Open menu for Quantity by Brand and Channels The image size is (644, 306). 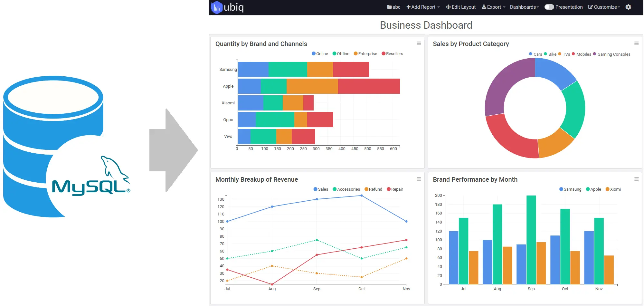(419, 43)
